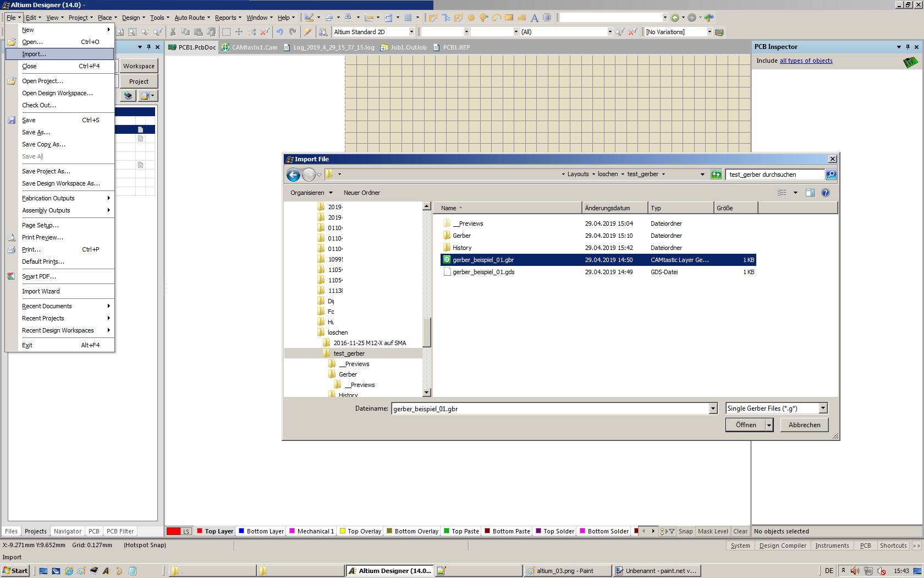Click the help question mark icon in Import File dialog

point(825,193)
